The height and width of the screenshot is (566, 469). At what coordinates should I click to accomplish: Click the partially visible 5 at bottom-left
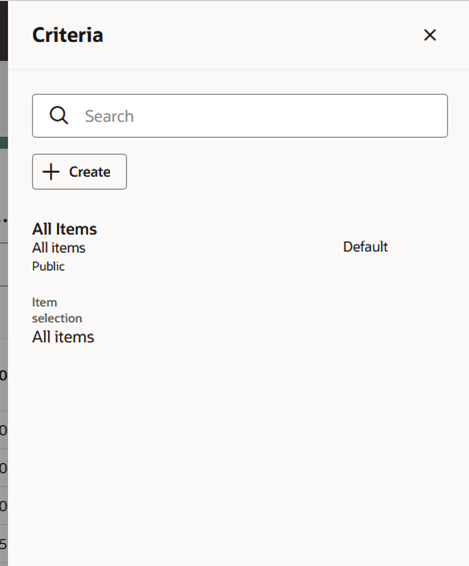coord(3,544)
